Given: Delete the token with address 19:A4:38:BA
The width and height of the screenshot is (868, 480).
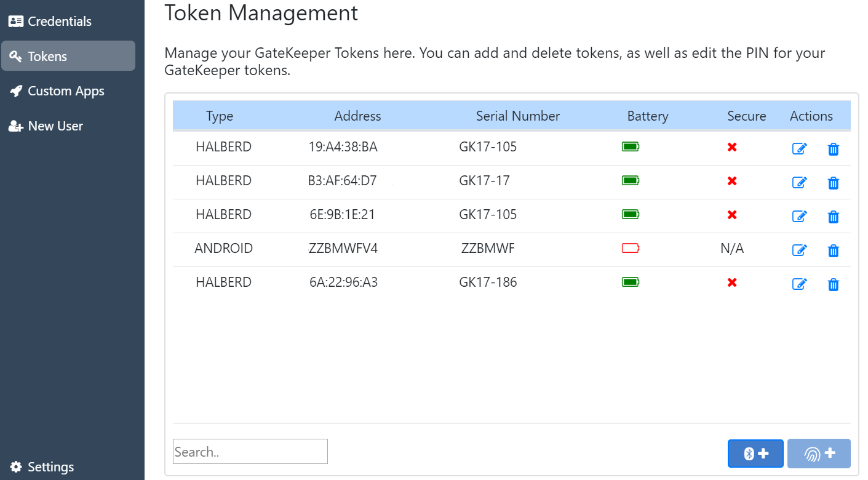Looking at the screenshot, I should click(x=833, y=149).
